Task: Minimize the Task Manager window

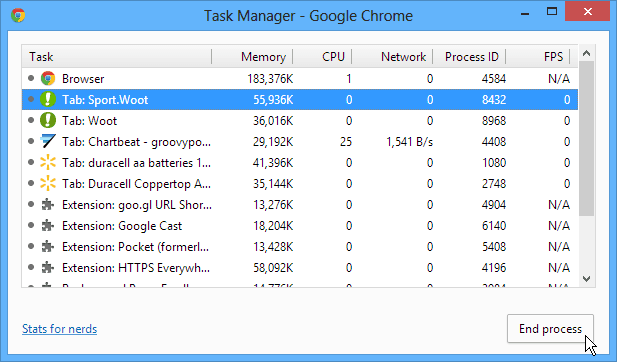Action: 525,13
